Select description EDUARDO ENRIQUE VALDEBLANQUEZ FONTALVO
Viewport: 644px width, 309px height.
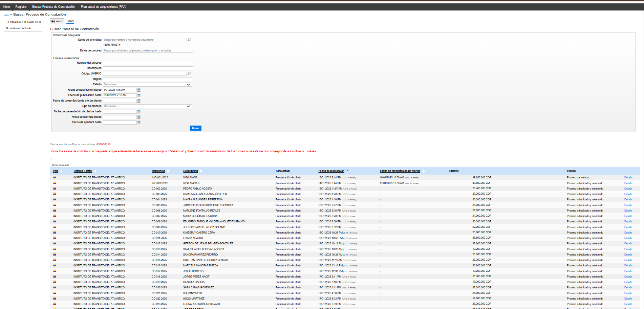214,221
